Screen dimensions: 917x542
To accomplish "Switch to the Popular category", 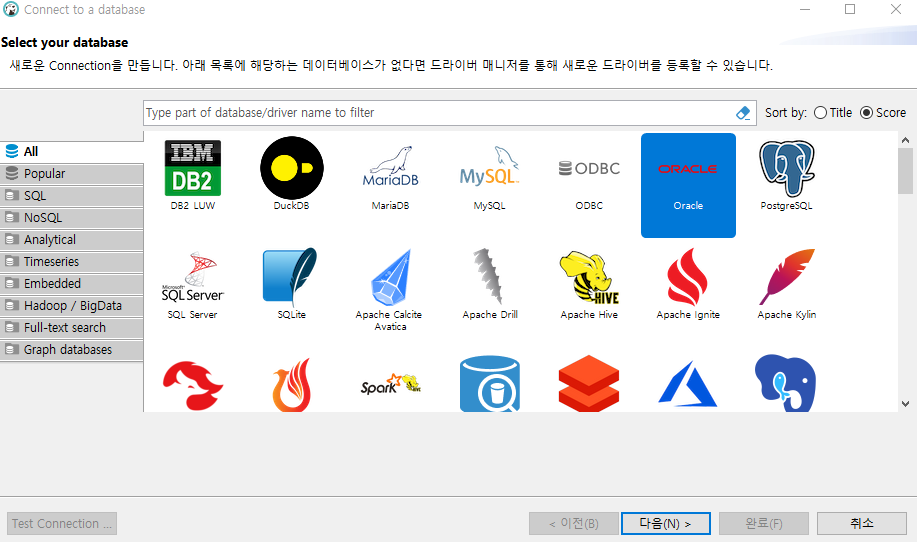I will (71, 174).
